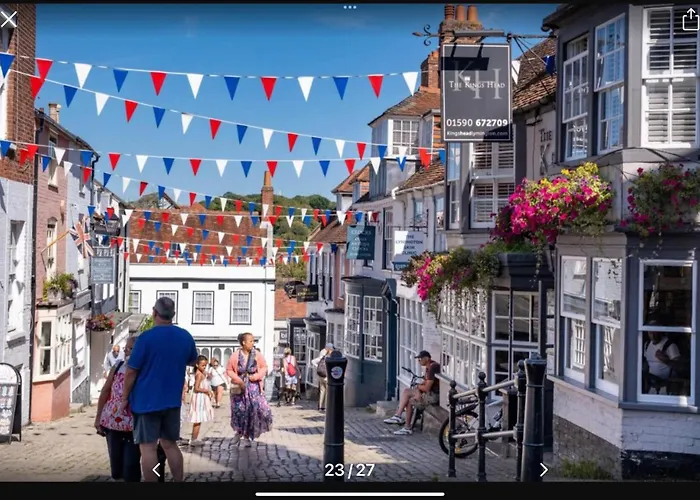Tap the home indicator bar at bottom
Viewport: 700px width, 500px height.
[350, 494]
